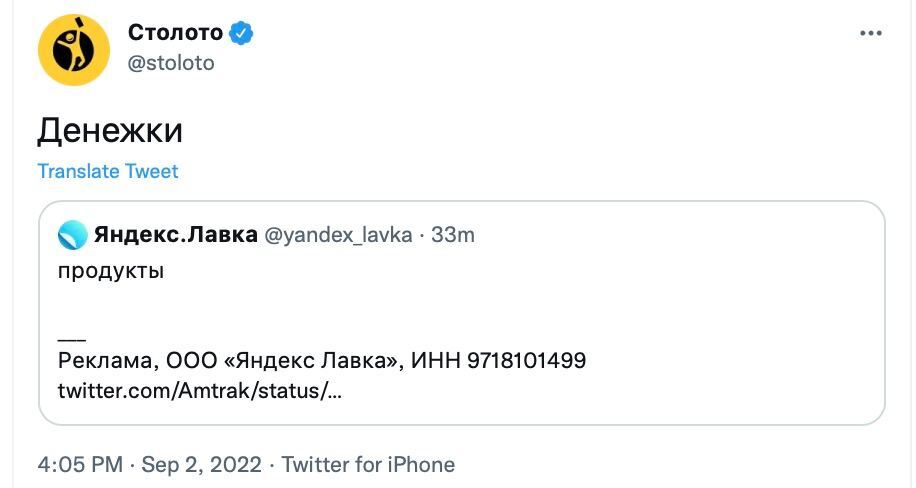
Task: Open the twitter.com/Amtrak/status link
Action: point(200,390)
